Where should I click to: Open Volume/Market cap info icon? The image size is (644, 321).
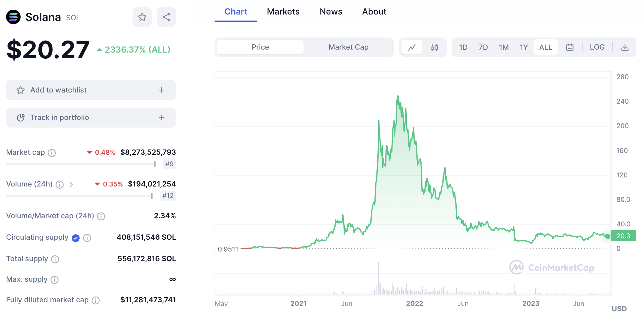click(101, 216)
